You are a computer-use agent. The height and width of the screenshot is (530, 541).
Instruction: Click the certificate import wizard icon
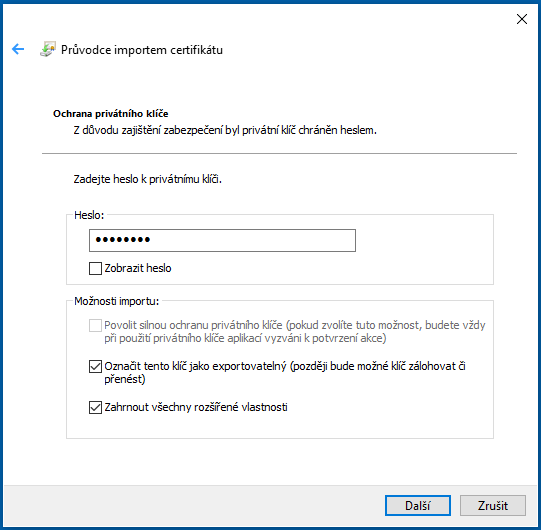[48, 49]
